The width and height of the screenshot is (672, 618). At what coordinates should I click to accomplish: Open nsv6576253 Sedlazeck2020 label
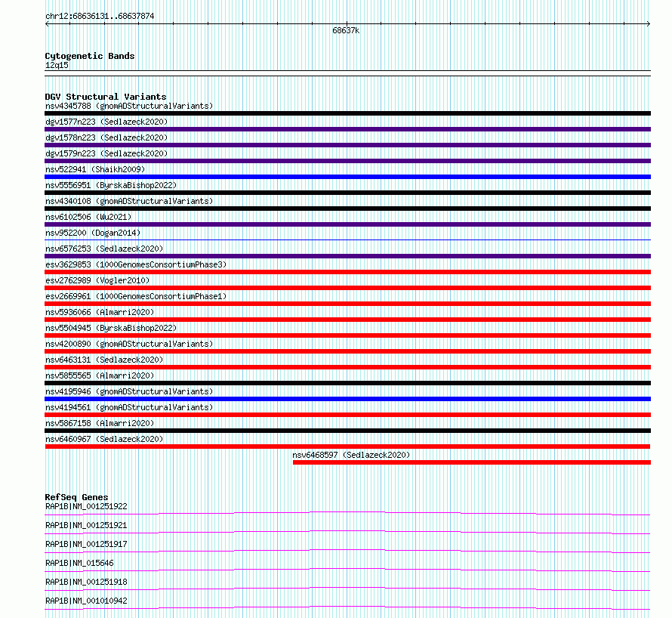click(104, 249)
